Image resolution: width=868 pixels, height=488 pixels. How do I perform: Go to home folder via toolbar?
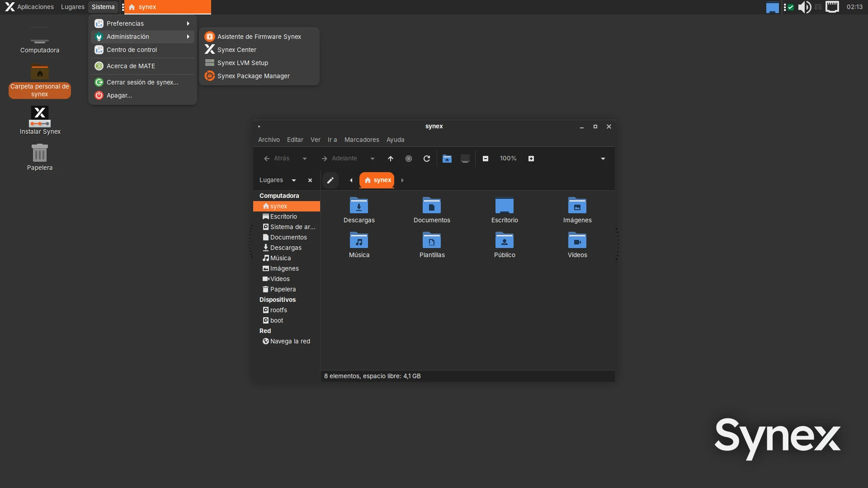click(447, 159)
